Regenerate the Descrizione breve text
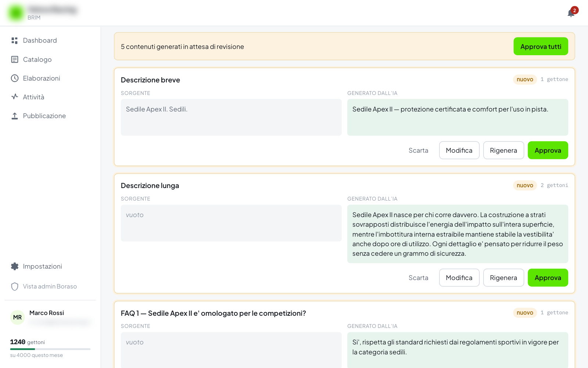The image size is (588, 368). click(x=503, y=150)
